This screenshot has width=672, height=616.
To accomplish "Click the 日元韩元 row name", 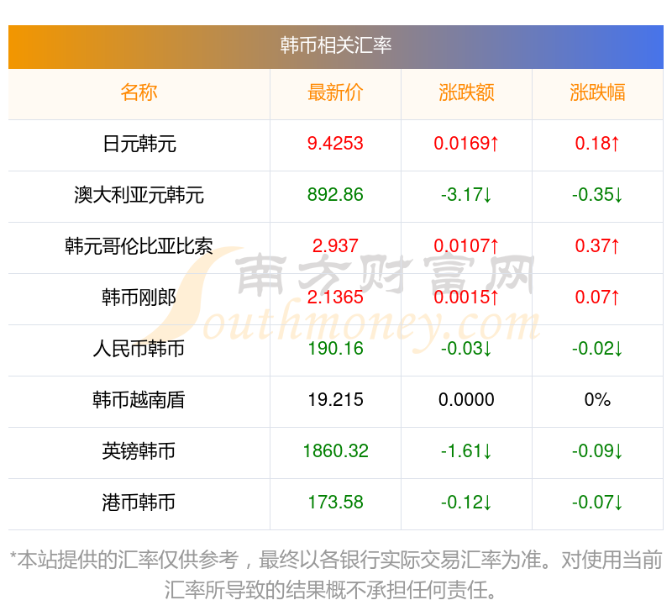I will (x=139, y=144).
